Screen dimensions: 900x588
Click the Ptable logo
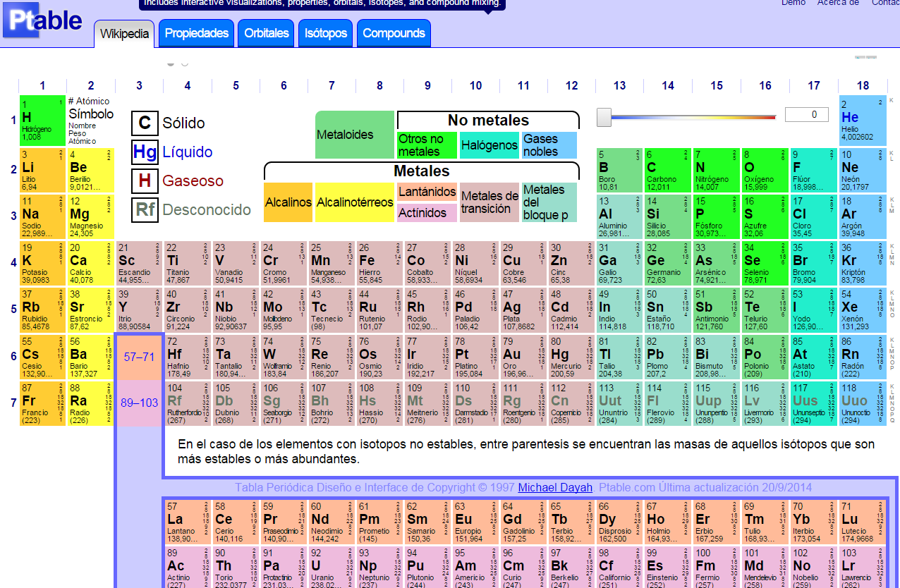[41, 20]
